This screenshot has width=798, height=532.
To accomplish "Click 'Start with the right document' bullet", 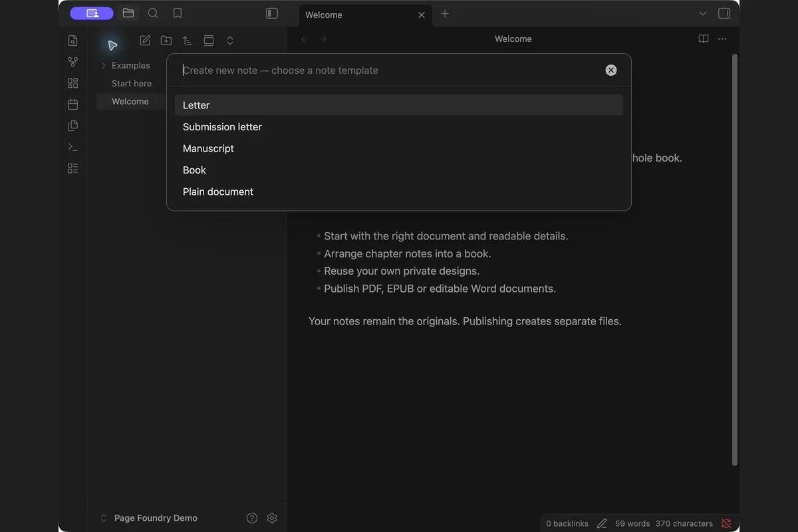I will pyautogui.click(x=446, y=236).
